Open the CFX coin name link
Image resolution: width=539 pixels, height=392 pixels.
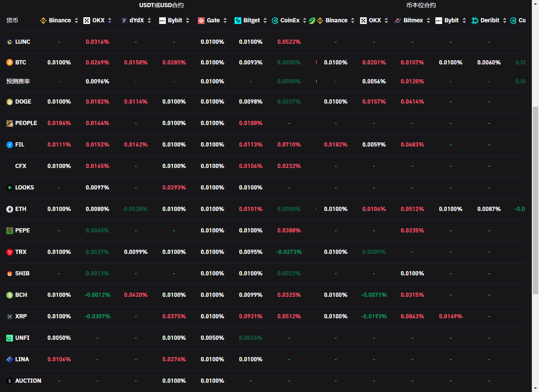pos(21,166)
